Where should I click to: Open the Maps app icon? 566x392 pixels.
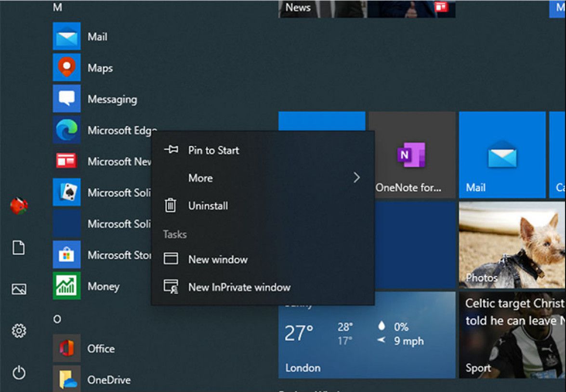click(x=66, y=67)
